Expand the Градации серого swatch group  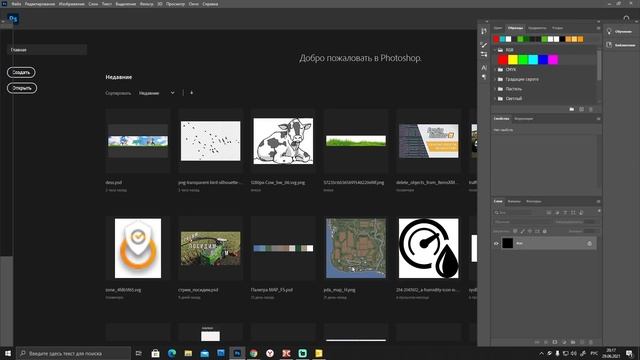495,79
